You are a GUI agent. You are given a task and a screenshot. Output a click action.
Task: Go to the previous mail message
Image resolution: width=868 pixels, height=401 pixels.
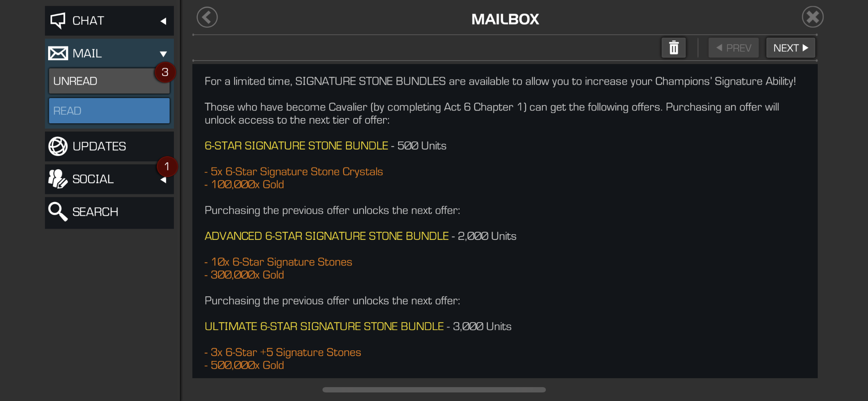tap(733, 48)
